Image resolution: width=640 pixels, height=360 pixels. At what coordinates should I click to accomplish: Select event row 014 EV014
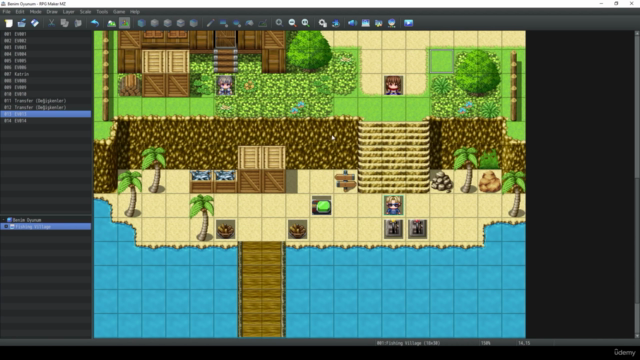pos(46,121)
